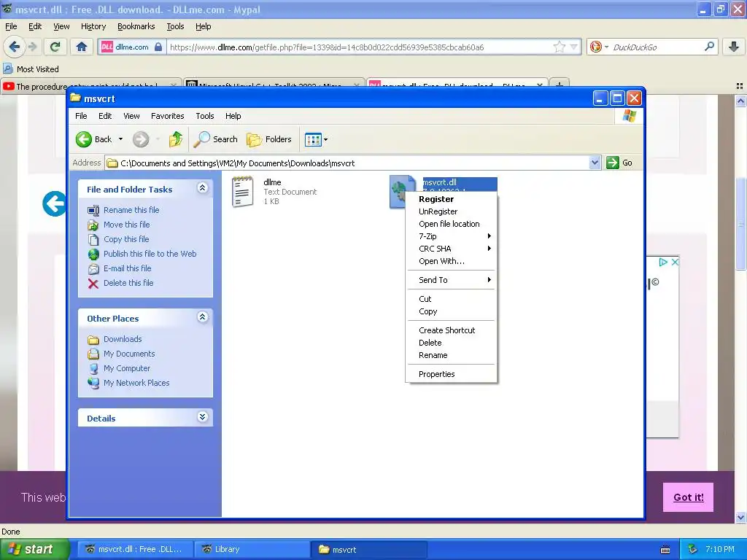Click the green Go arrow button
The width and height of the screenshot is (747, 560).
point(613,163)
